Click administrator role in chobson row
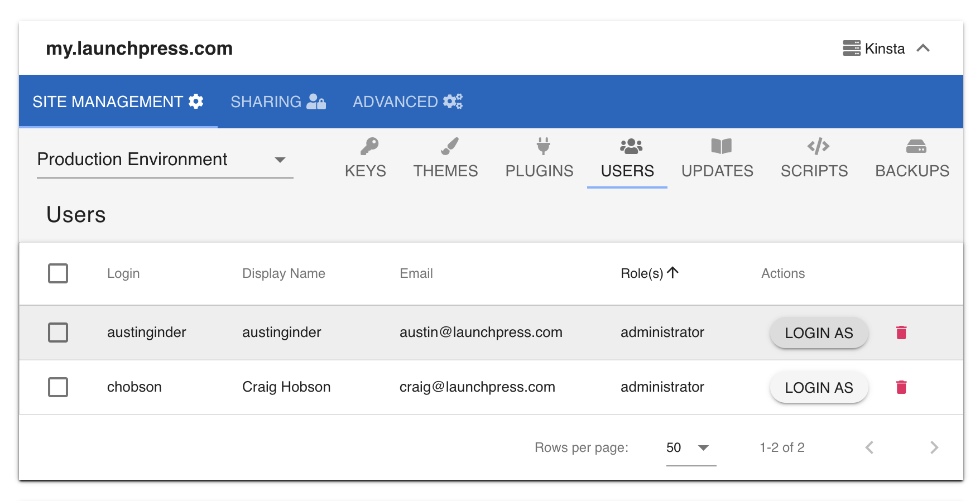 pyautogui.click(x=662, y=387)
